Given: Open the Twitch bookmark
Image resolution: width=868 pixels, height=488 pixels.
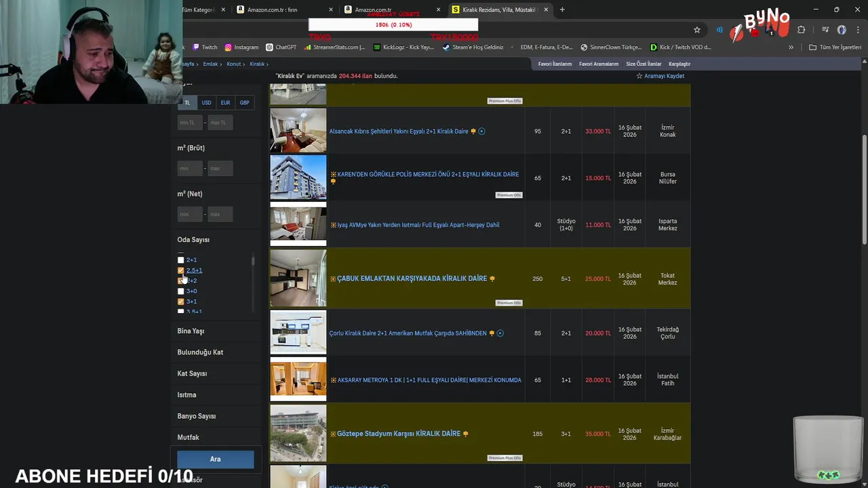Looking at the screenshot, I should 205,47.
